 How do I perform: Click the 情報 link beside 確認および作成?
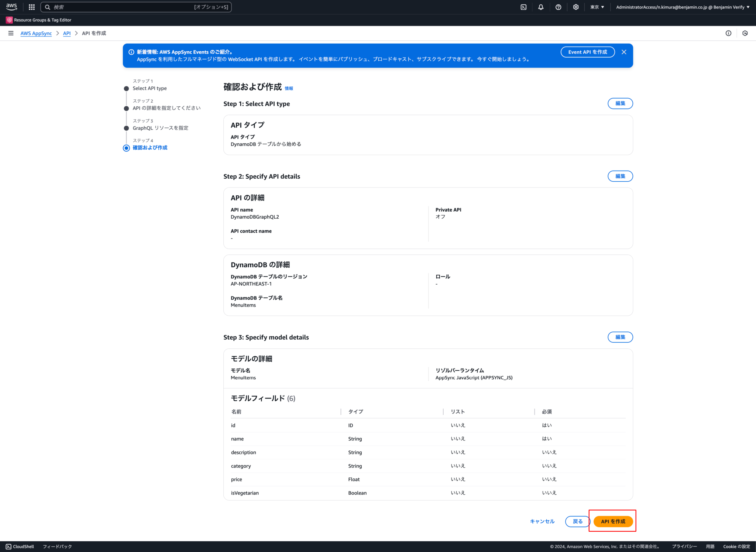tap(289, 88)
